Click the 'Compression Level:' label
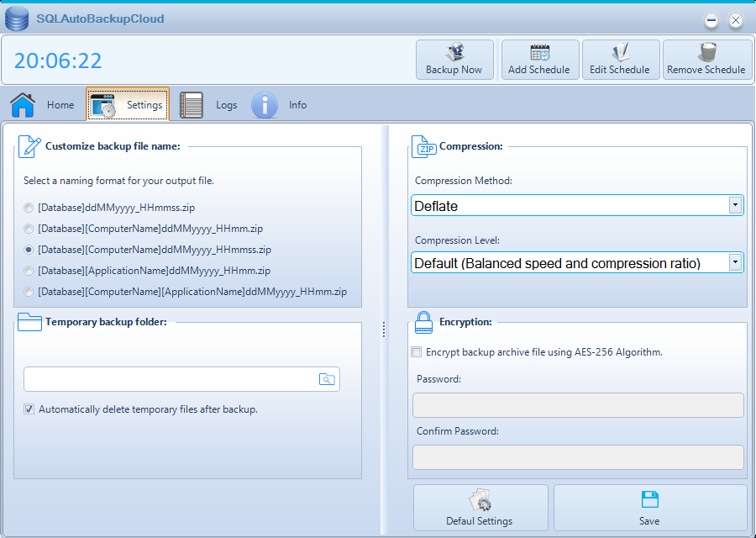756x538 pixels. (457, 240)
